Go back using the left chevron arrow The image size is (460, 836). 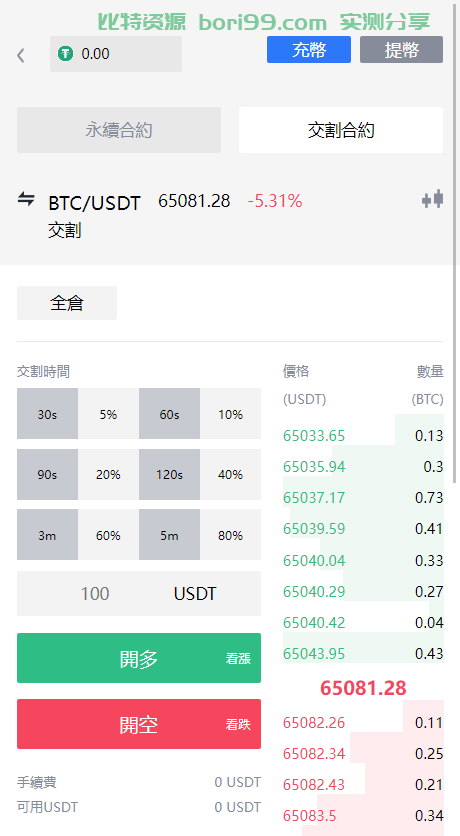[21, 55]
